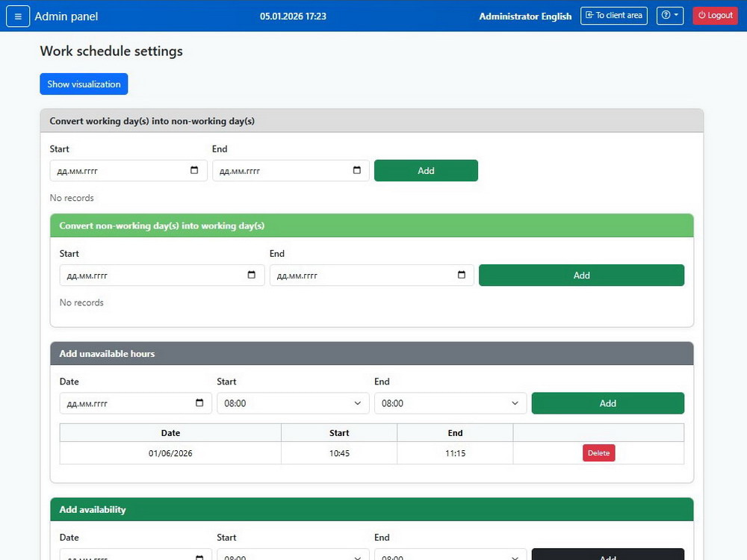747x560 pixels.
Task: Open calendar icon for working-day End date
Action: (461, 275)
